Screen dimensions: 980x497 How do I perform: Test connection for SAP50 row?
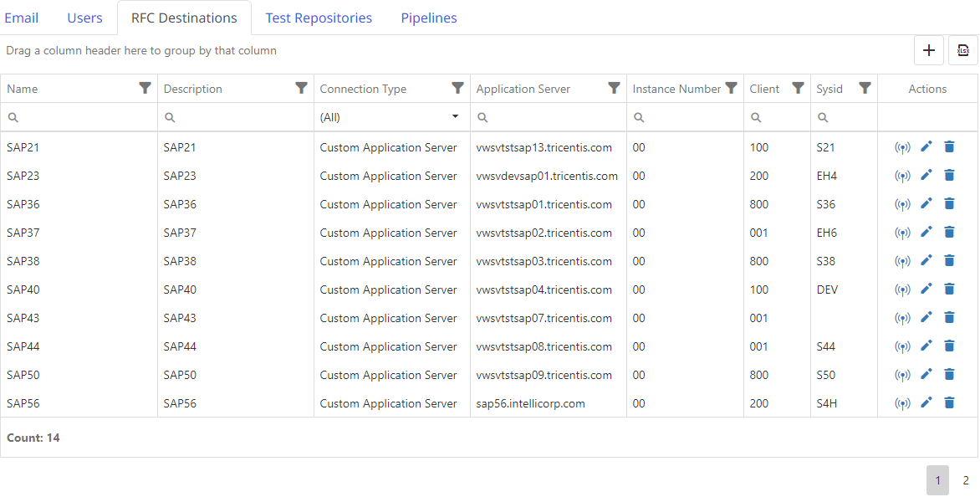pyautogui.click(x=902, y=375)
